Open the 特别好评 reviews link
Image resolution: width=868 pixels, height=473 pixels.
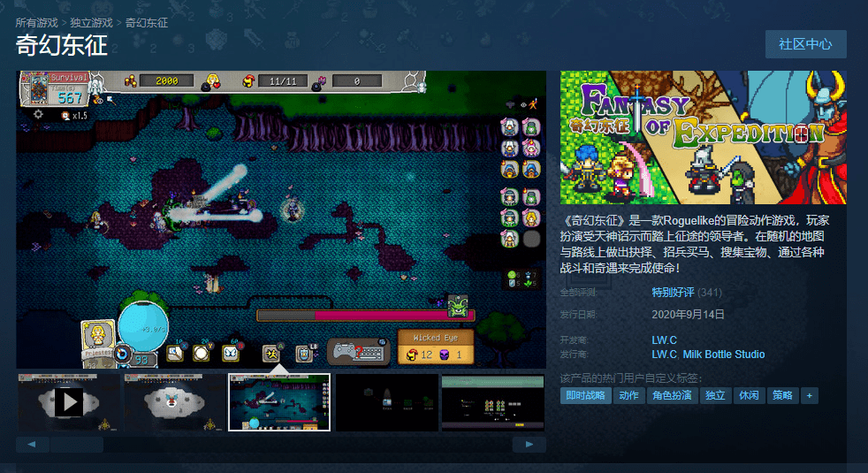pyautogui.click(x=673, y=293)
